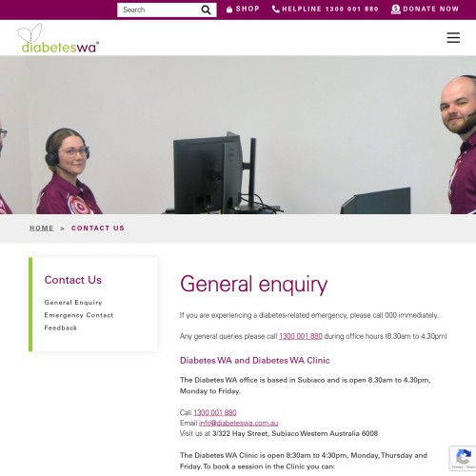Click phone number in general queries sentence
This screenshot has width=476, height=476.
click(301, 336)
